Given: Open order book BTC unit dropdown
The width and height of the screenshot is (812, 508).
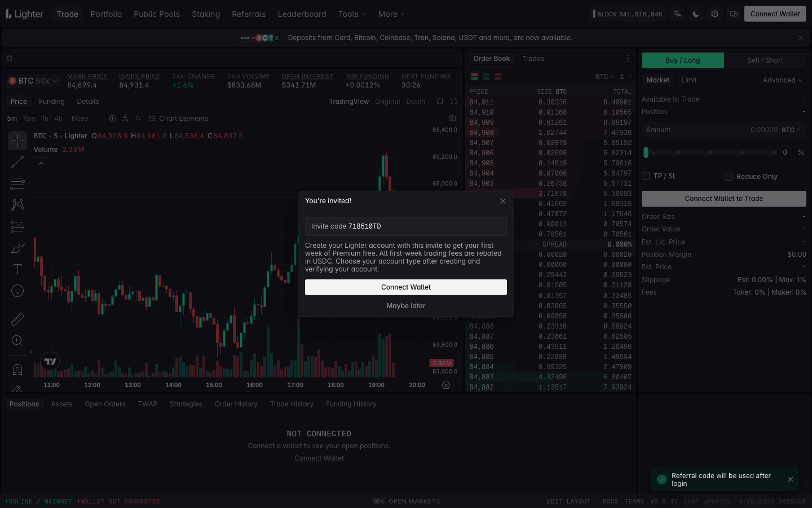Looking at the screenshot, I should pos(605,77).
